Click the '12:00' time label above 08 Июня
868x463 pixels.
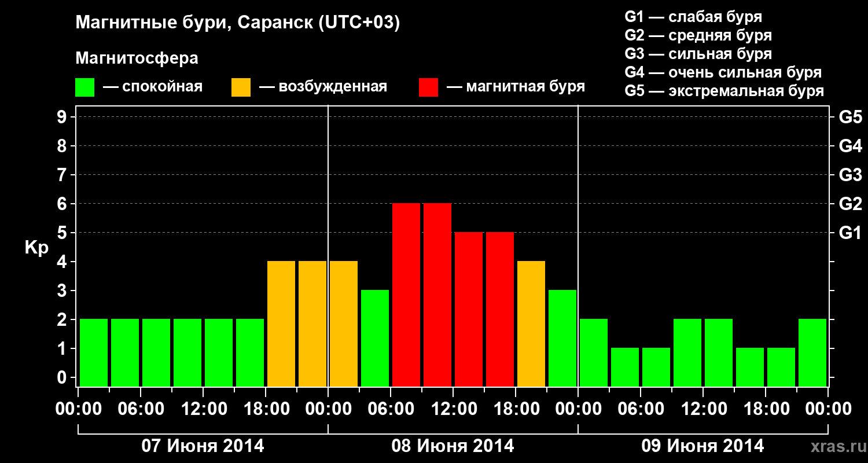(x=453, y=409)
